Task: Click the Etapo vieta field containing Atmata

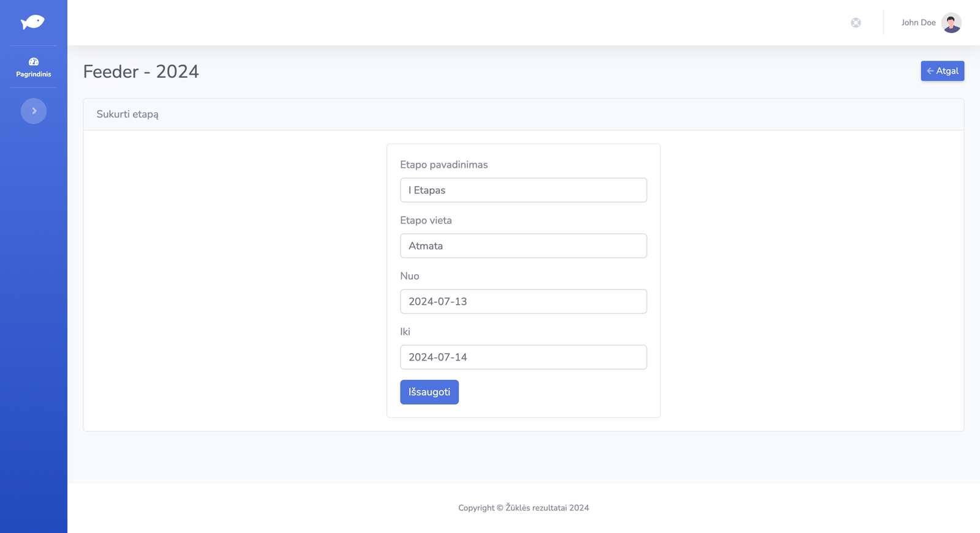Action: pyautogui.click(x=523, y=246)
